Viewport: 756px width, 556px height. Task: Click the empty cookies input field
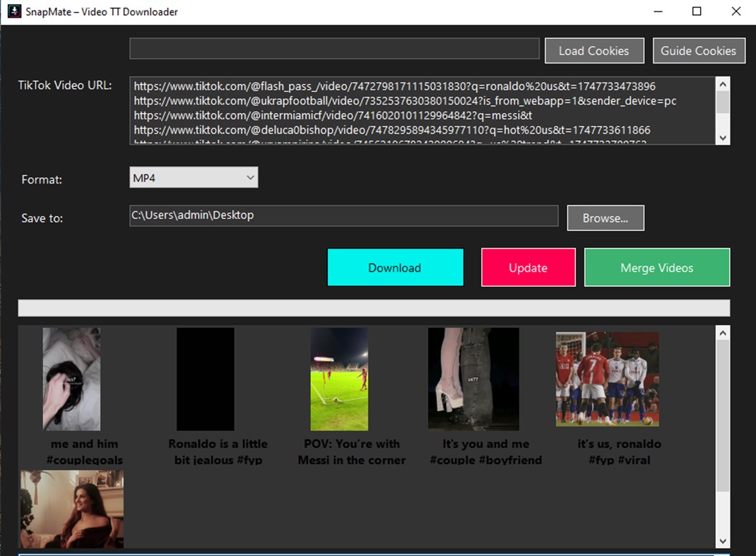pos(333,49)
